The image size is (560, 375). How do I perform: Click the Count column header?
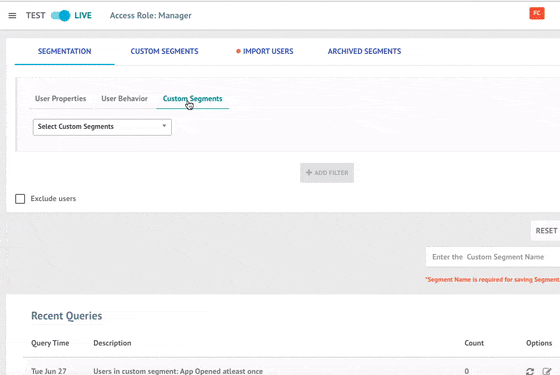click(474, 343)
